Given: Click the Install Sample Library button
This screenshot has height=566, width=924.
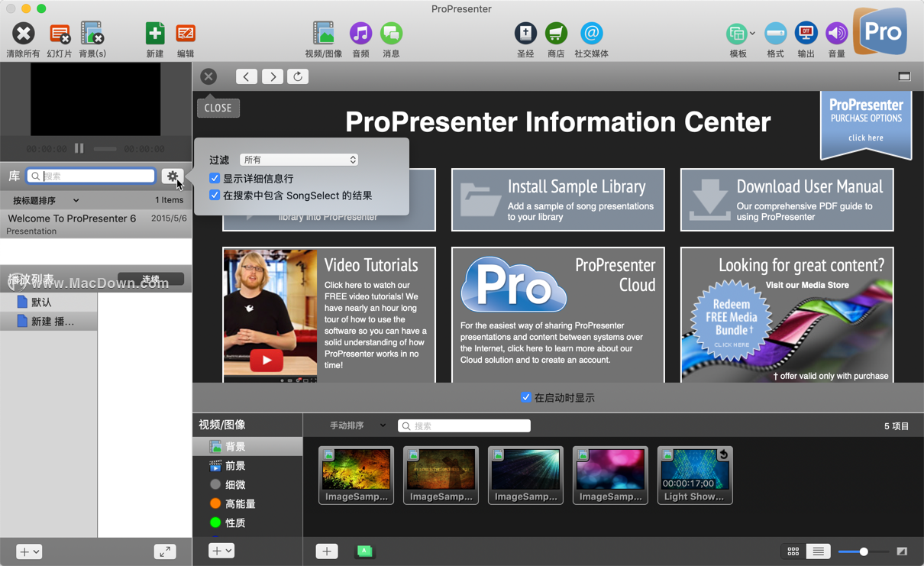Looking at the screenshot, I should click(x=558, y=200).
